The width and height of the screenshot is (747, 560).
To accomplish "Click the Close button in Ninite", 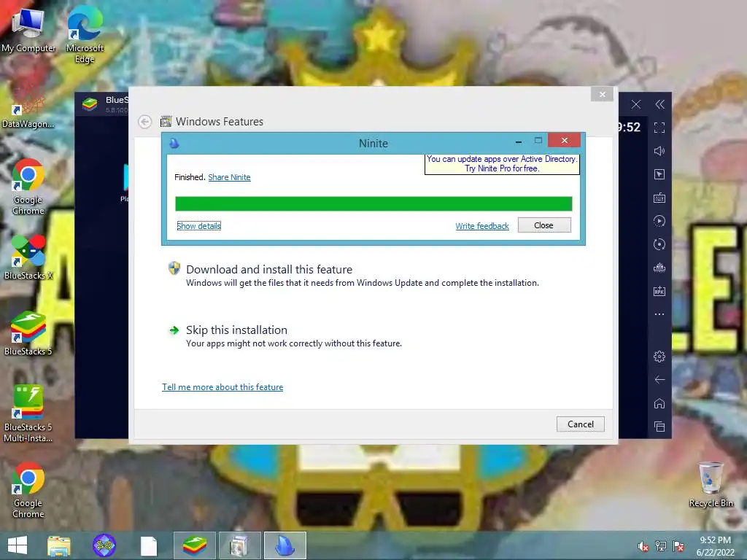I will coord(544,225).
